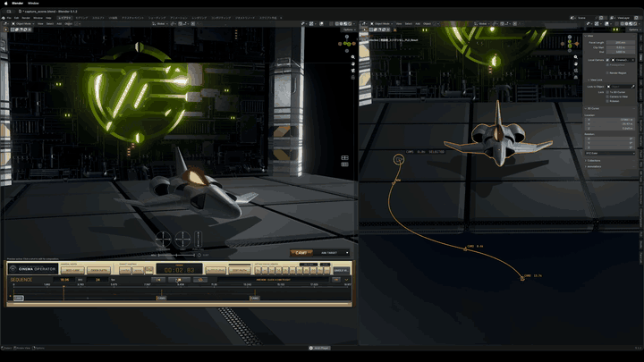
Task: Click the SINGLE VI... button
Action: (342, 271)
